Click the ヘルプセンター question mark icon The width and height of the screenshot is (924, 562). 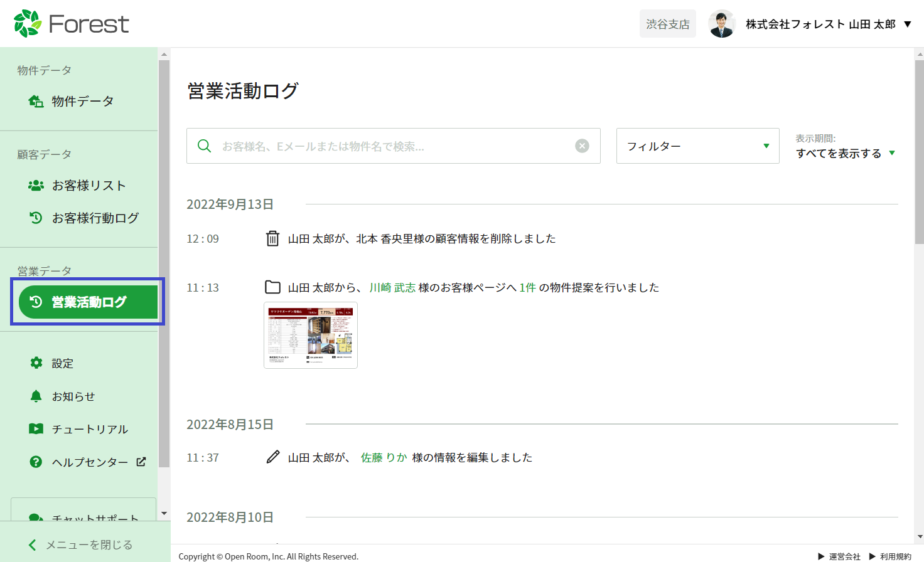36,462
